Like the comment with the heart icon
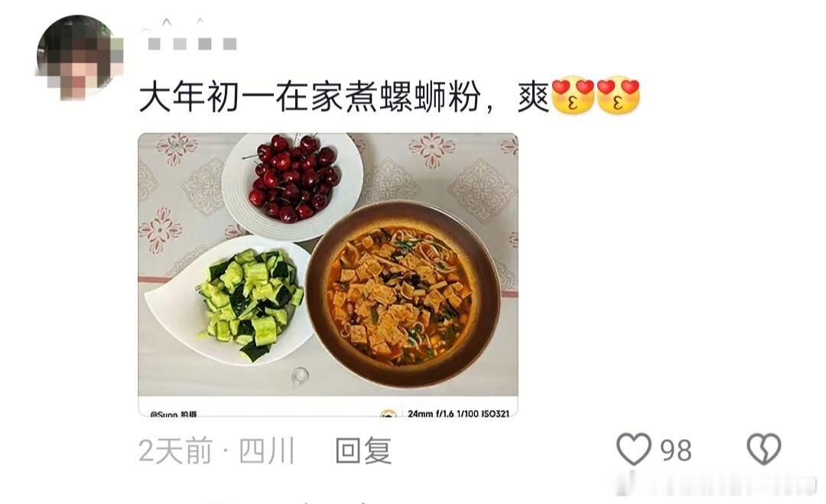The image size is (826, 504). pyautogui.click(x=634, y=449)
